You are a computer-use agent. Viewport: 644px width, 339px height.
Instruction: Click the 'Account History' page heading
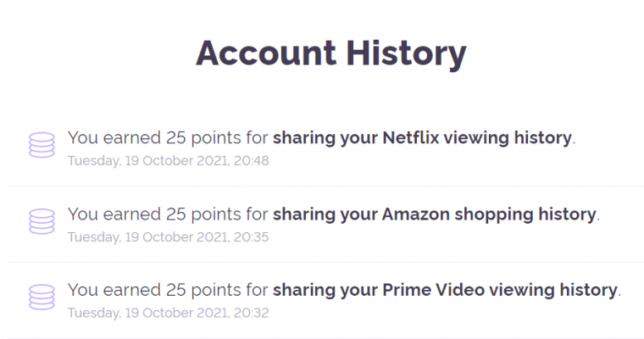click(330, 53)
